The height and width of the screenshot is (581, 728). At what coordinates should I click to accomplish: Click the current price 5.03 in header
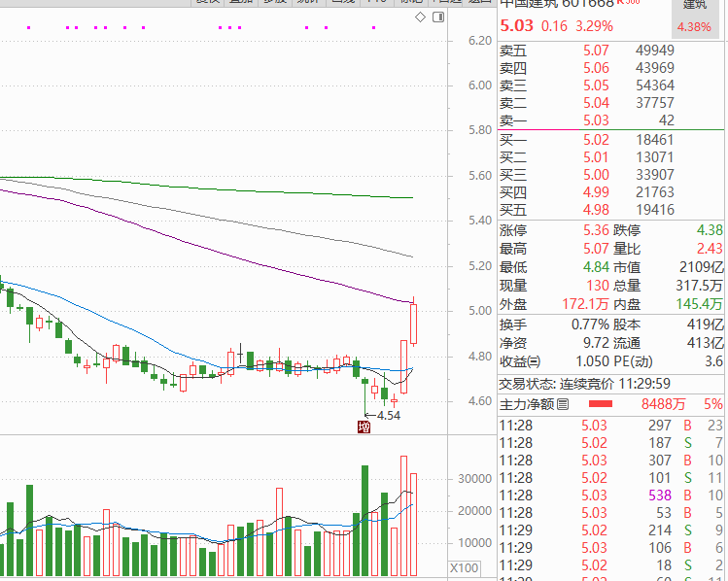point(517,26)
